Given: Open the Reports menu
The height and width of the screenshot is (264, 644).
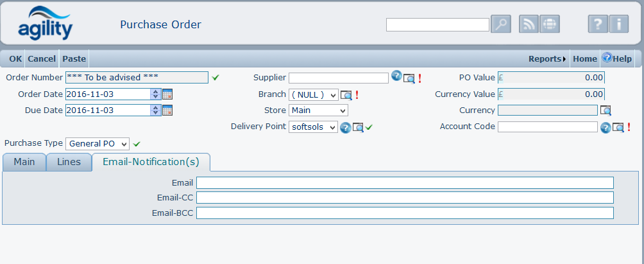Looking at the screenshot, I should (547, 59).
